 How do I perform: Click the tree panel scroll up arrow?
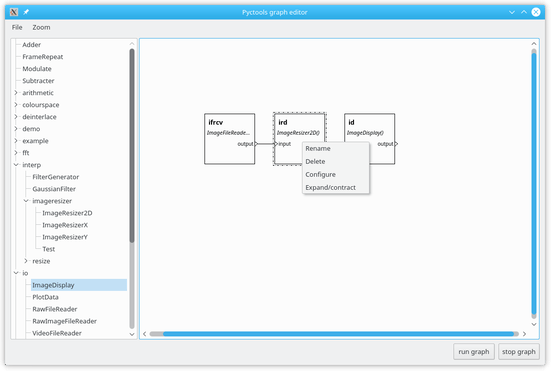click(x=132, y=44)
